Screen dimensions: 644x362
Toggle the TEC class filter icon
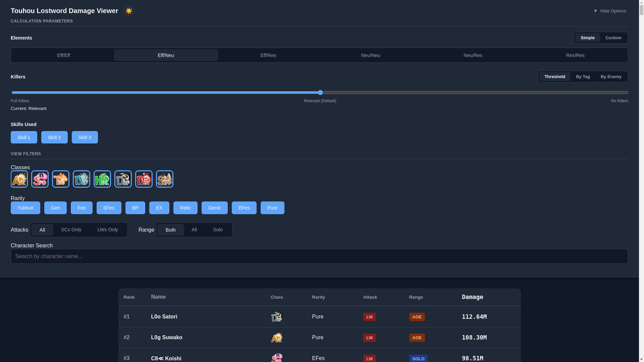61,179
